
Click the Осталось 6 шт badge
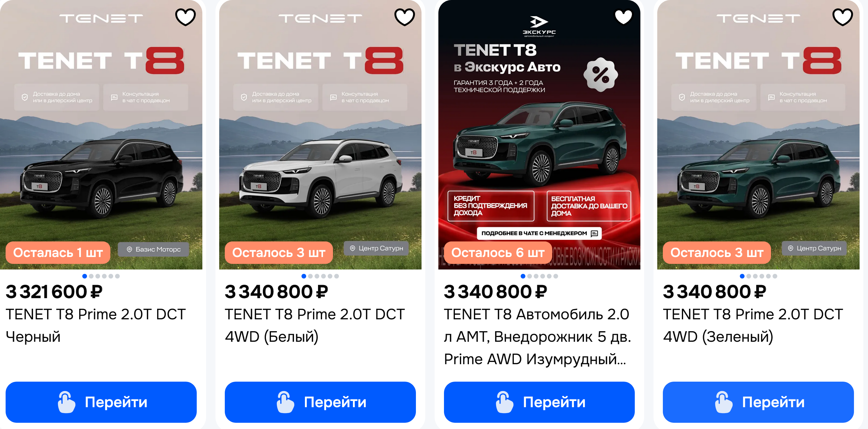(x=498, y=253)
